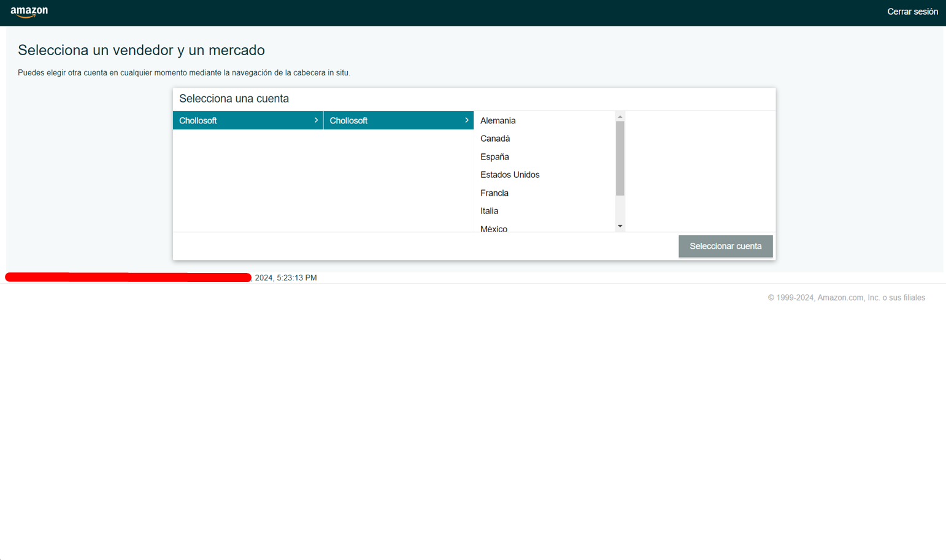Viewport: 946px width, 560px height.
Task: Click the Cerrar sesión link
Action: pyautogui.click(x=912, y=12)
